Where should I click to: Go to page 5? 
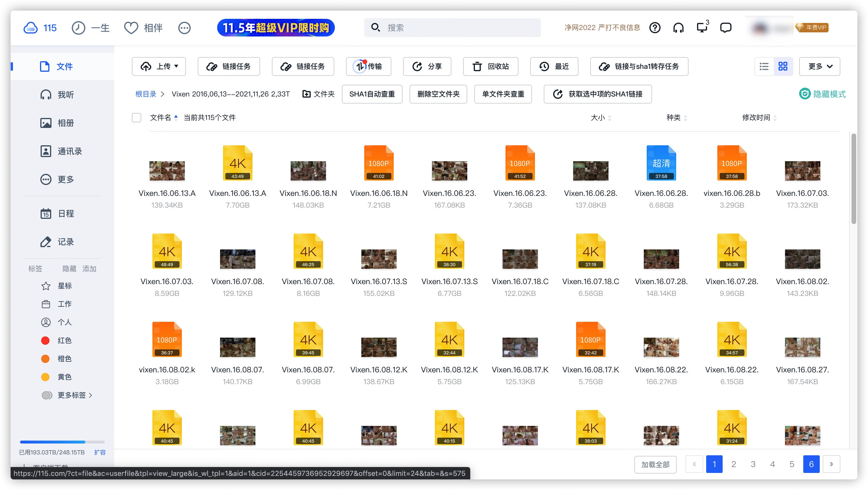[792, 464]
